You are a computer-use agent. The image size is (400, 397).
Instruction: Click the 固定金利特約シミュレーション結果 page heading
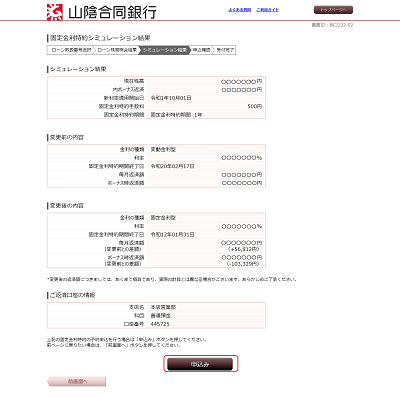tap(100, 38)
